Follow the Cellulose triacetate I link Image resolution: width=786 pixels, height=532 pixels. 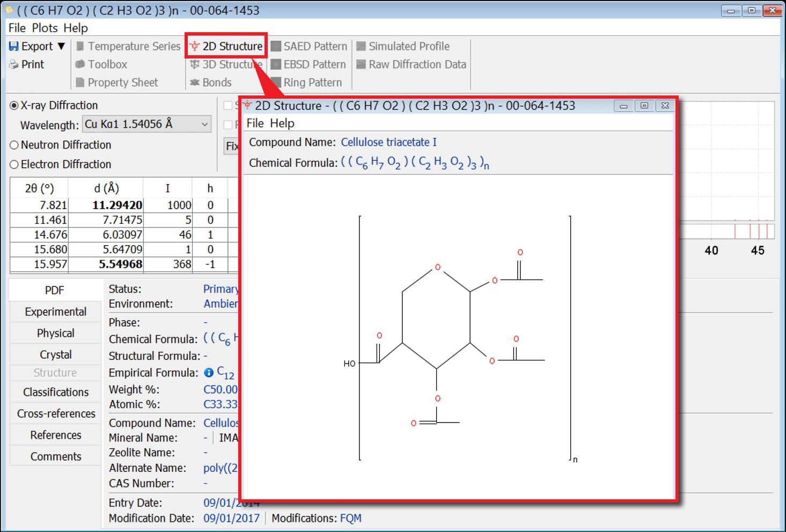coord(388,142)
